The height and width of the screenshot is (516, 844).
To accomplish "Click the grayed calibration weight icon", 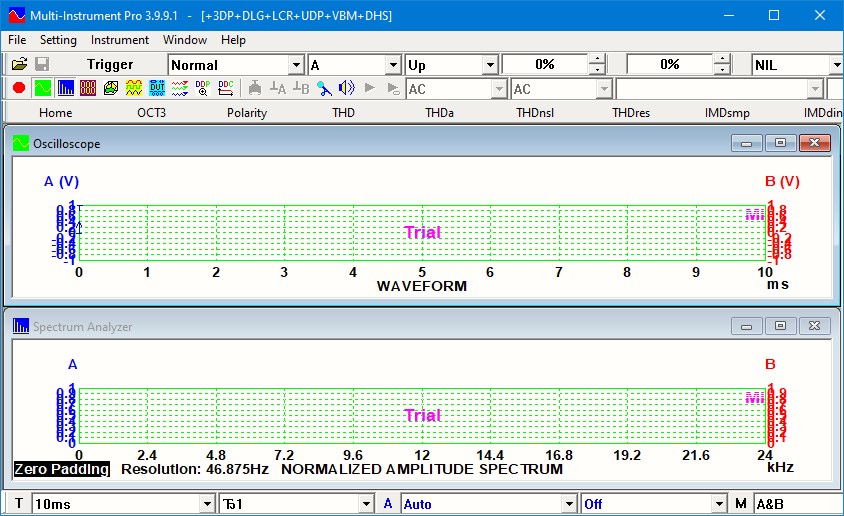I will click(255, 88).
